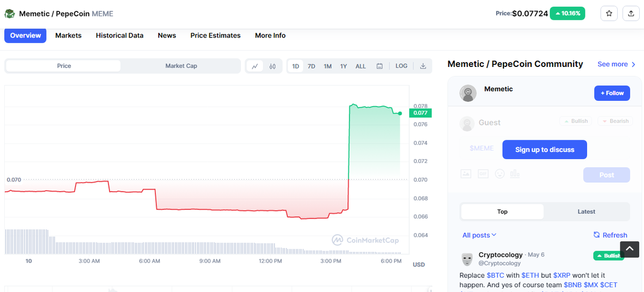Refresh the community posts feed
The image size is (644, 292).
[610, 235]
